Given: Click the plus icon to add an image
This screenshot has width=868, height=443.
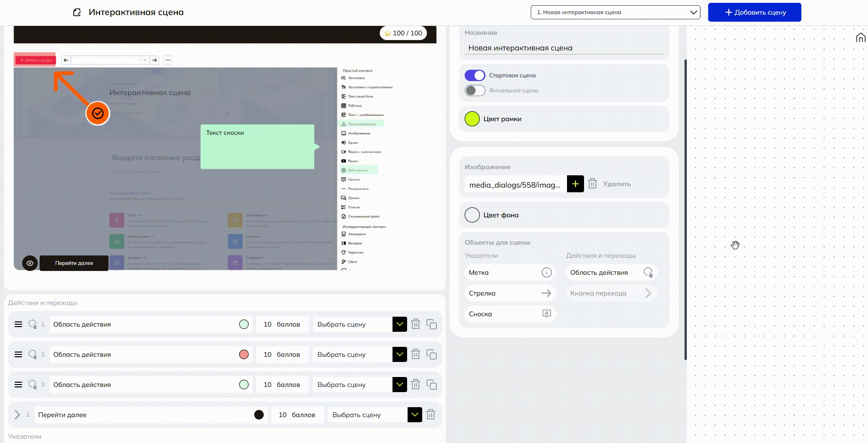Looking at the screenshot, I should point(575,184).
